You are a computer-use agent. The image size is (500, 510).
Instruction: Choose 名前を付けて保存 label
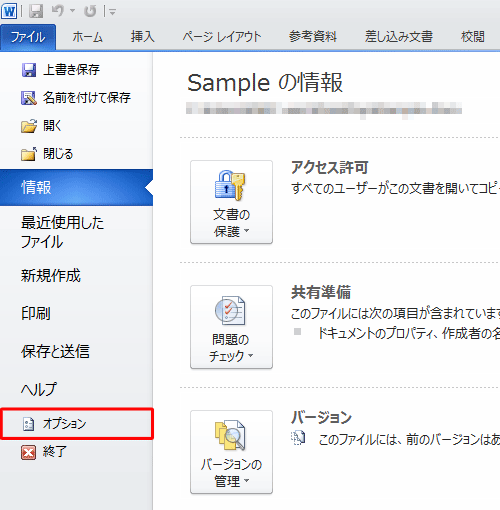(x=87, y=98)
